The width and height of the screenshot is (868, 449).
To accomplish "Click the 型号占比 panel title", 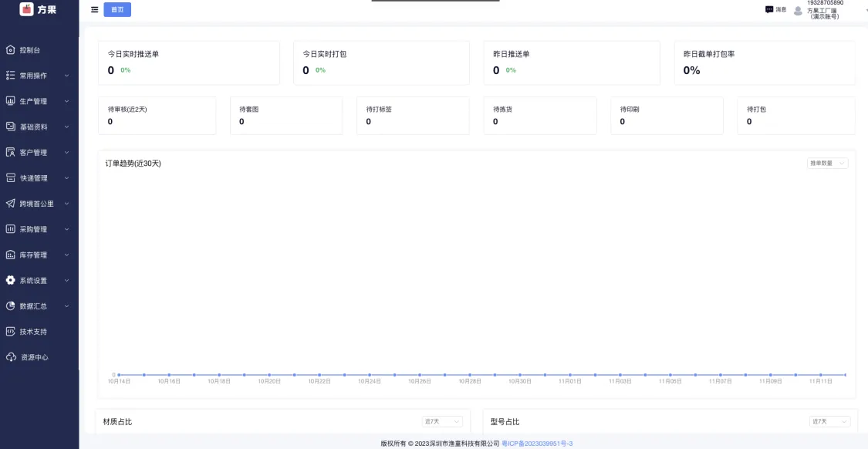I will (505, 422).
